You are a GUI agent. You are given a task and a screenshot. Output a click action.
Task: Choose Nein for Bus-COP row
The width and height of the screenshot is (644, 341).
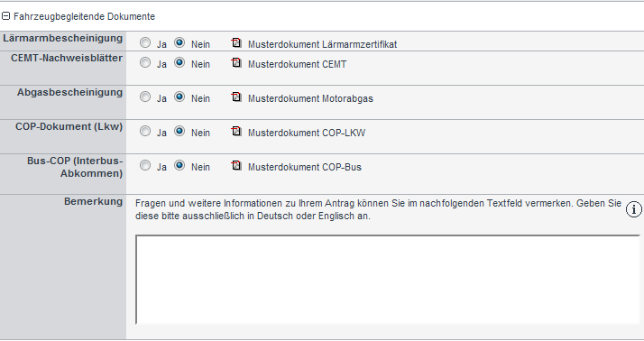coord(179,166)
